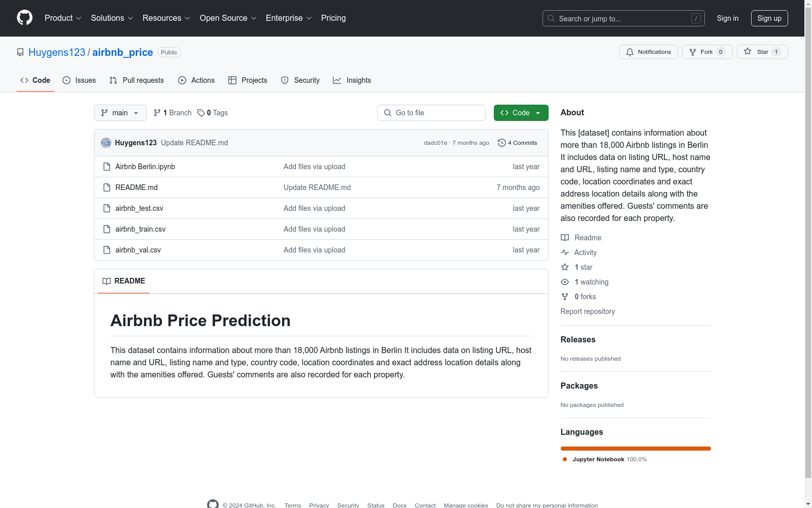This screenshot has height=508, width=812.
Task: Click the fork icon next to 0 forks
Action: tap(565, 297)
